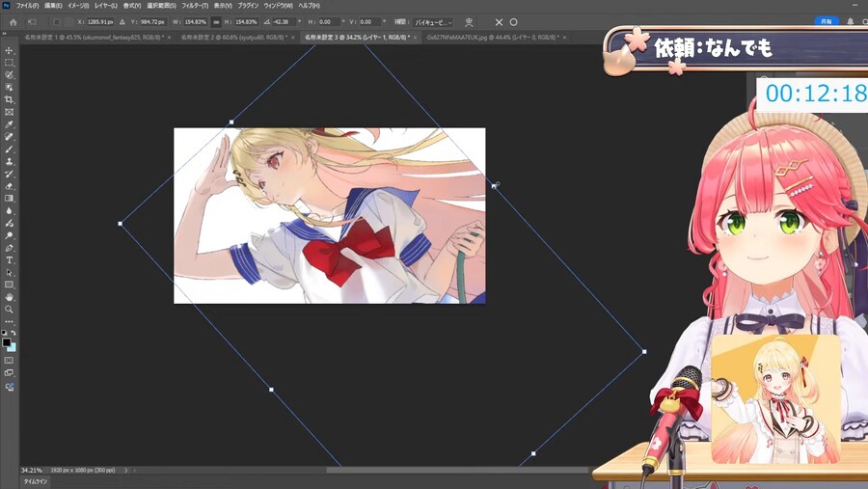Close the syutyu60 document tab

point(292,37)
